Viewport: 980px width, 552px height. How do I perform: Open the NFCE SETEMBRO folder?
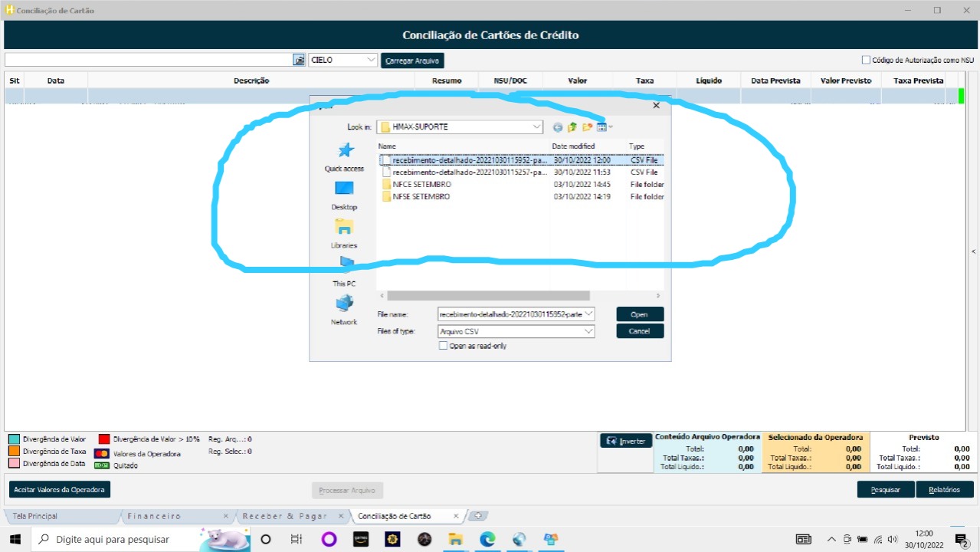(x=421, y=185)
